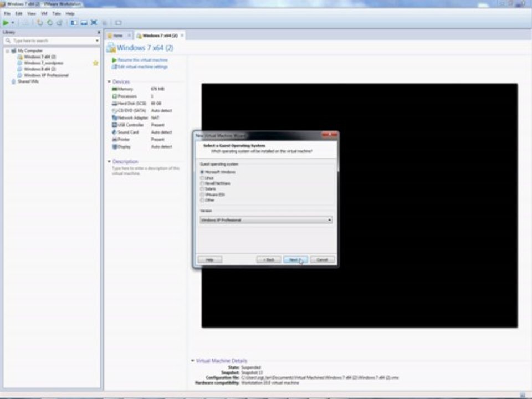
Task: Select the Windows 7 x64 (2) tab
Action: tap(160, 35)
